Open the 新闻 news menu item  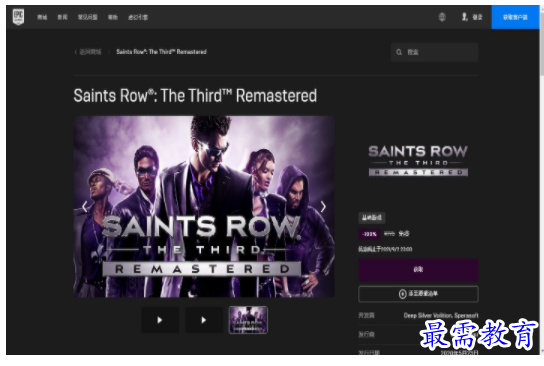coord(62,17)
